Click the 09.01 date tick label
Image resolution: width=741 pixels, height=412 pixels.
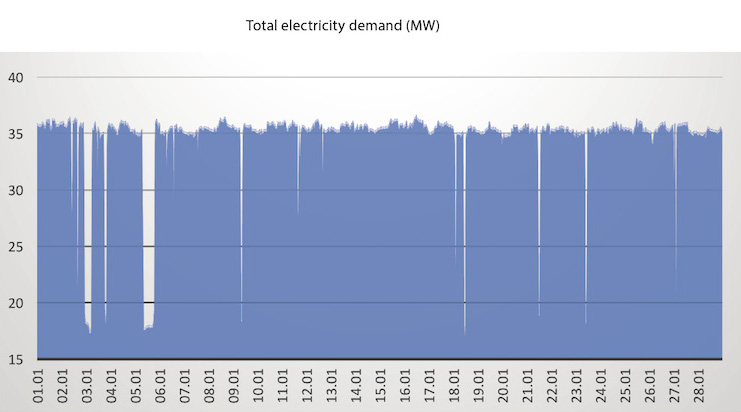(x=235, y=385)
